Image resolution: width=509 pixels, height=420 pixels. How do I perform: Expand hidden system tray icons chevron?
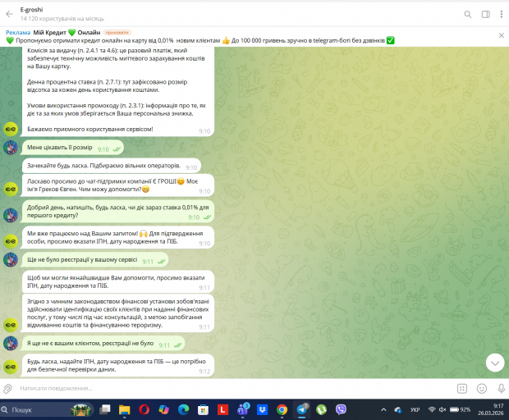click(x=383, y=409)
